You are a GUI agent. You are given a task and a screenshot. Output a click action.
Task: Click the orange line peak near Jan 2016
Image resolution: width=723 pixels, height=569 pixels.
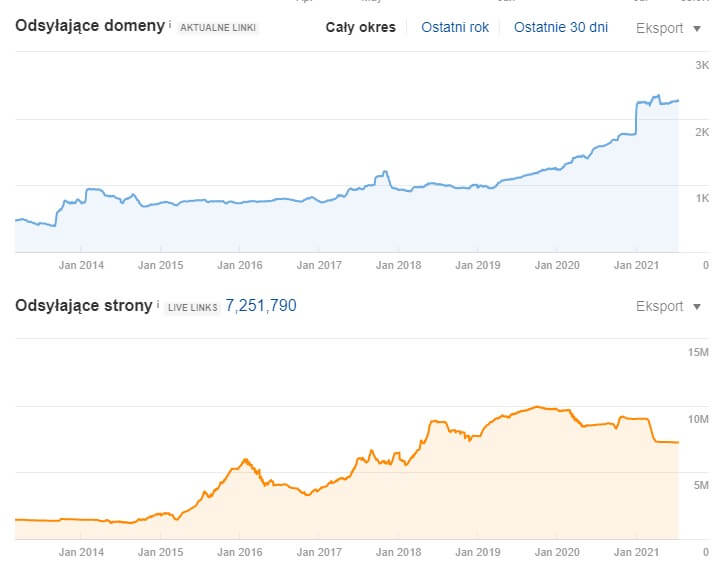tap(245, 459)
